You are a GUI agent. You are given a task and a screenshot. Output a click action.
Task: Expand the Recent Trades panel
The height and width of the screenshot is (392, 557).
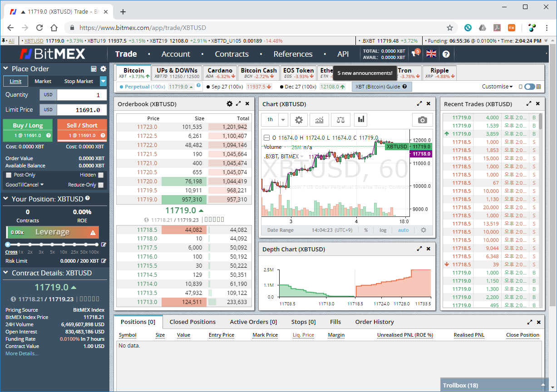coord(529,104)
